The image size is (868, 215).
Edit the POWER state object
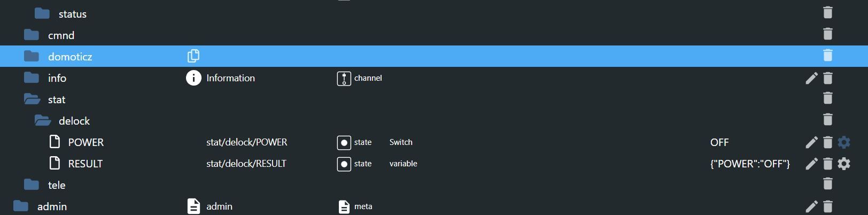tap(811, 142)
